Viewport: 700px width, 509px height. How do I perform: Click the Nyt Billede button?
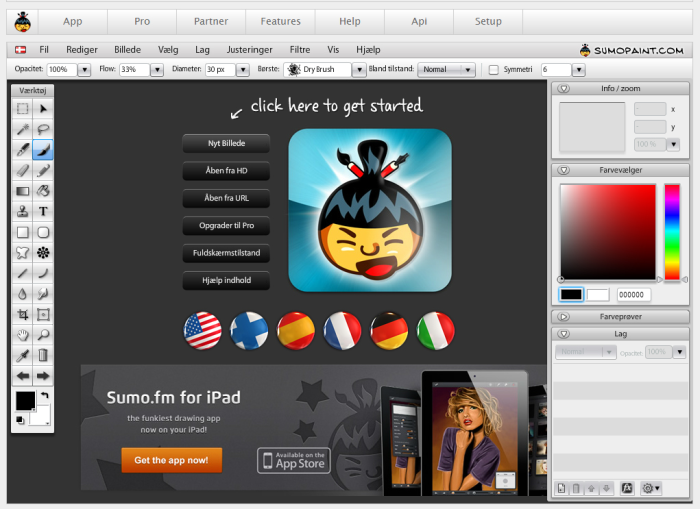tap(226, 143)
